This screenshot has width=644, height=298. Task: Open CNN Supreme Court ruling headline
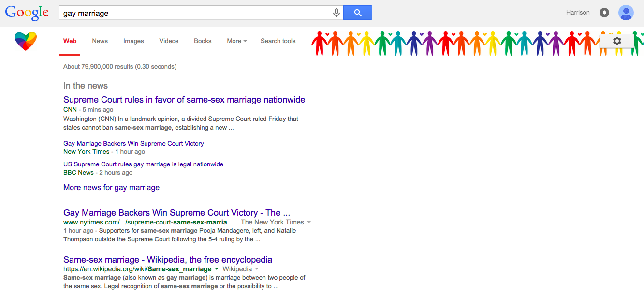[x=184, y=100]
